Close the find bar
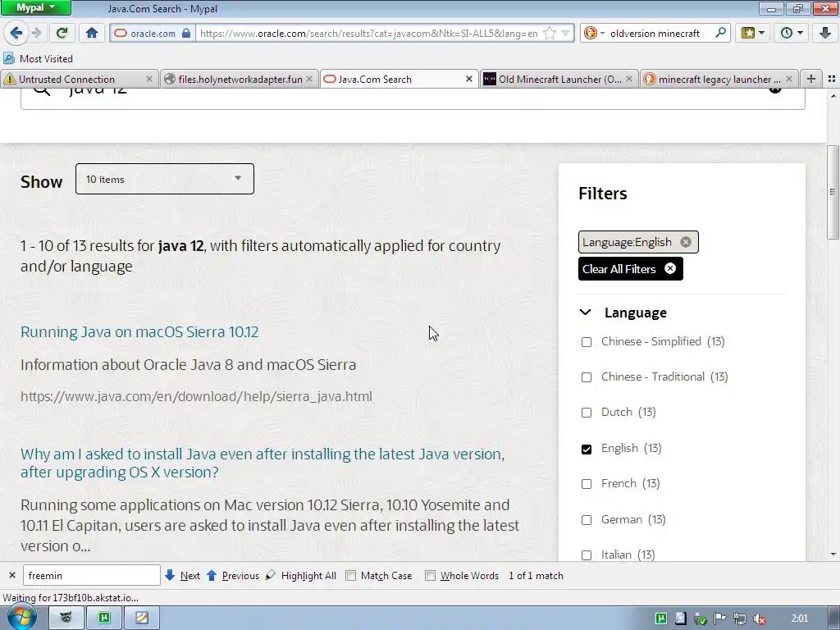The image size is (840, 630). 11,575
